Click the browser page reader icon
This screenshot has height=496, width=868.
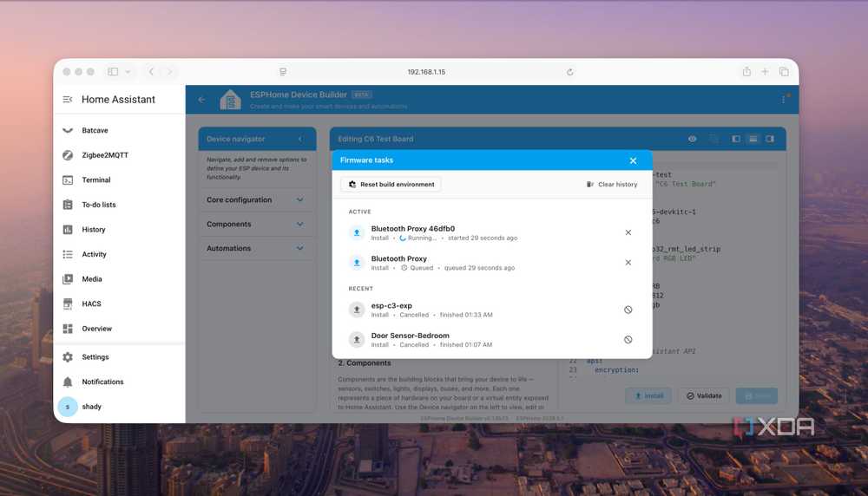283,72
